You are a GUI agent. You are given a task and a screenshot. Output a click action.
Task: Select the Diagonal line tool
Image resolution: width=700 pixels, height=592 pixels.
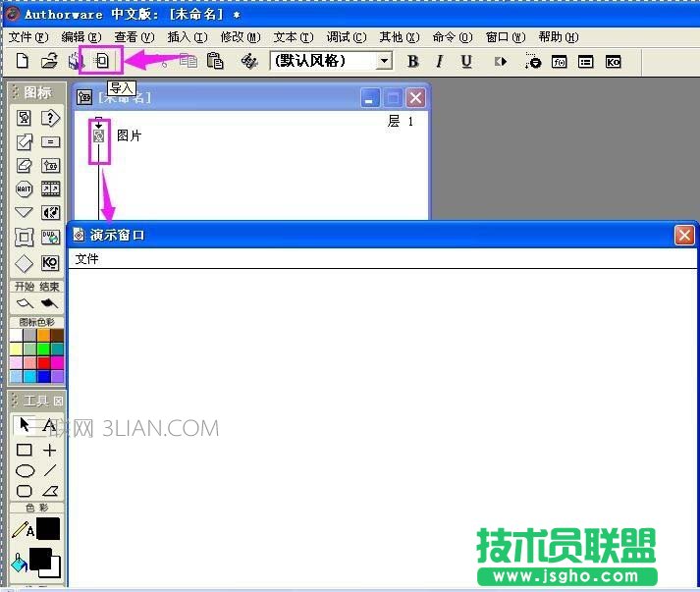(50, 470)
